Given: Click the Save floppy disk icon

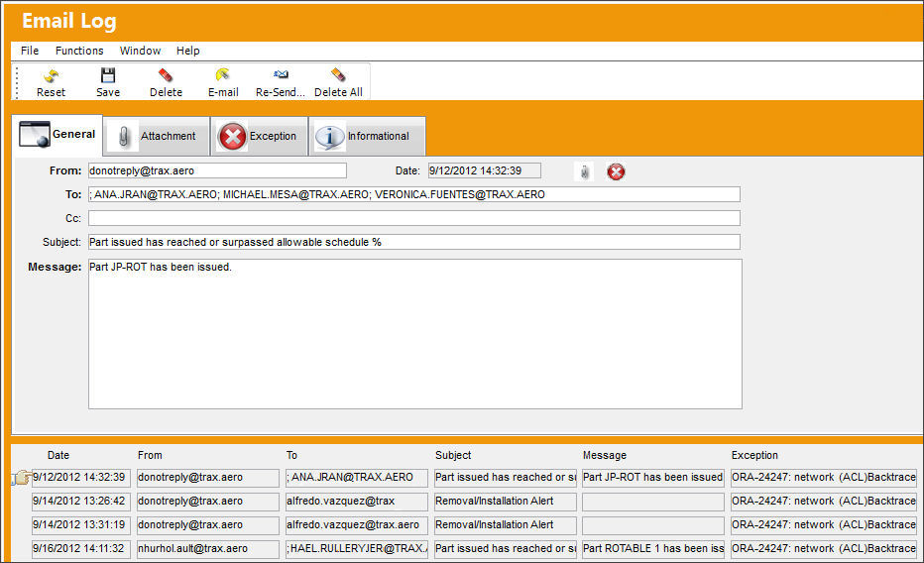Looking at the screenshot, I should coord(108,75).
